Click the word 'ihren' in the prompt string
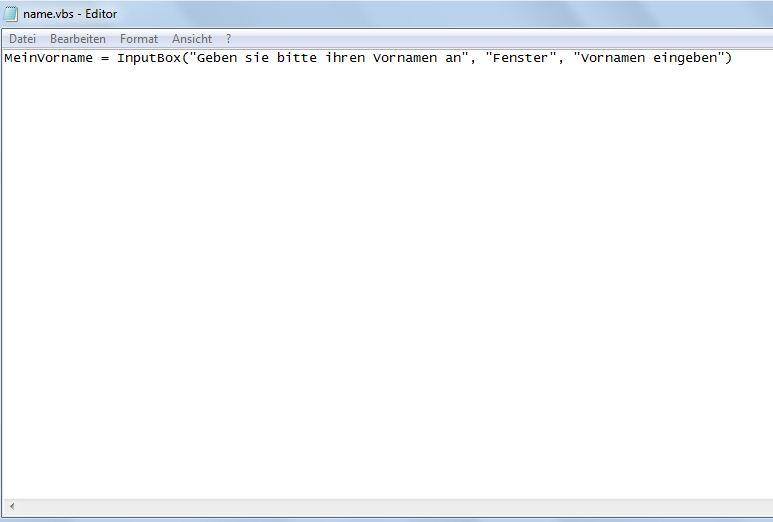 tap(346, 58)
